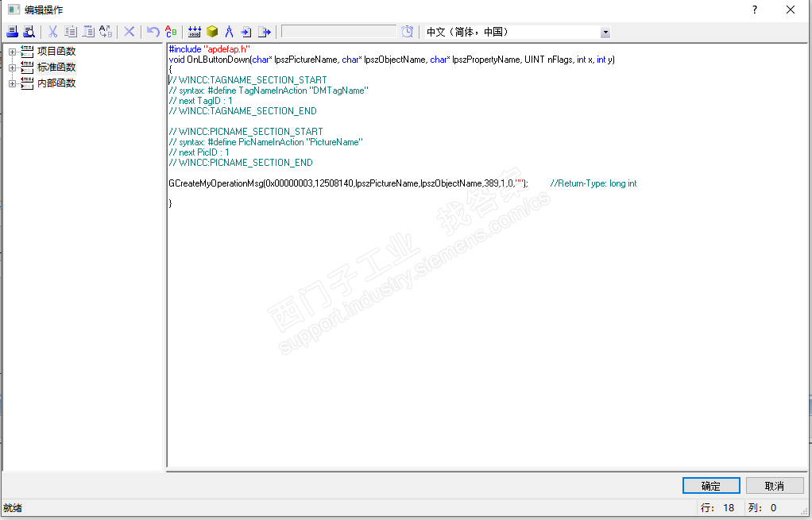This screenshot has height=520, width=812.
Task: Click the GCreateMyOperationMsg function call
Action: click(349, 183)
